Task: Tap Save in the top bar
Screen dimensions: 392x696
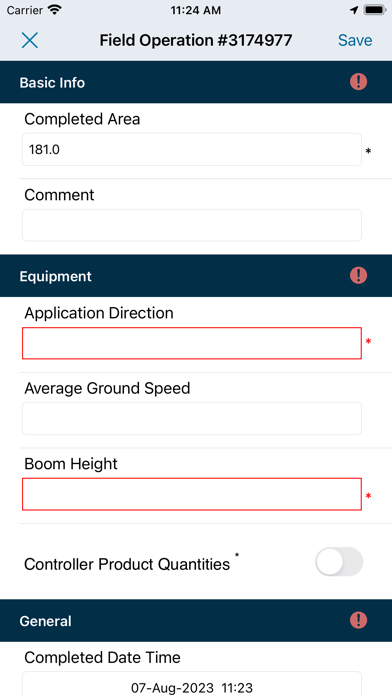Action: 355,40
